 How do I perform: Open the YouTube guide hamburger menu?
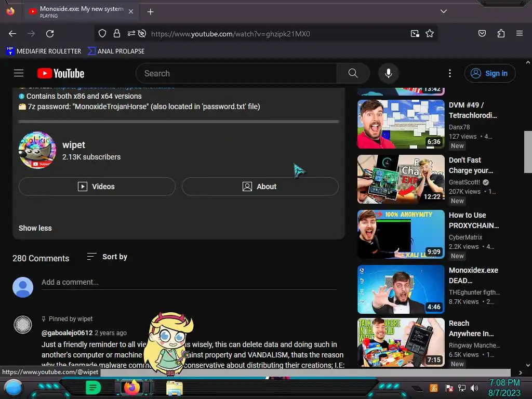point(19,73)
